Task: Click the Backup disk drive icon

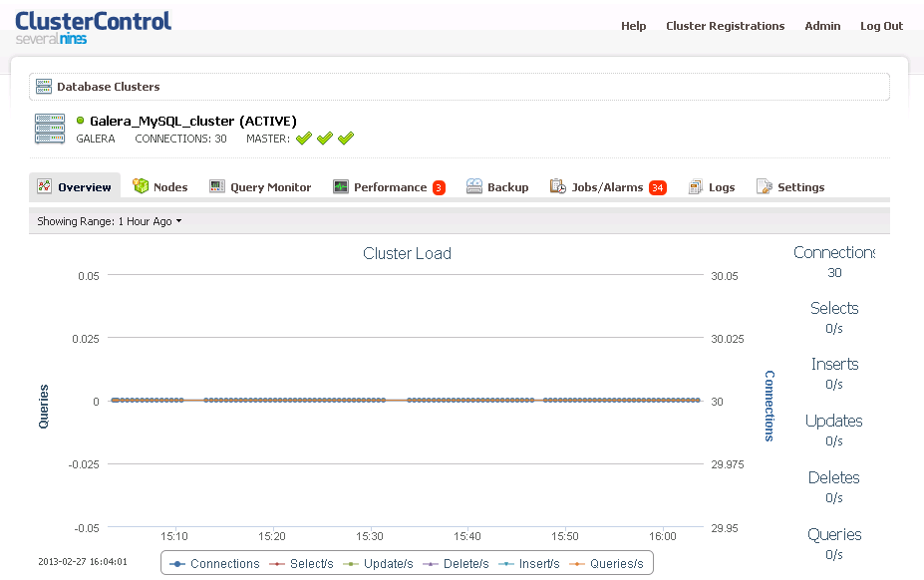Action: pos(474,186)
